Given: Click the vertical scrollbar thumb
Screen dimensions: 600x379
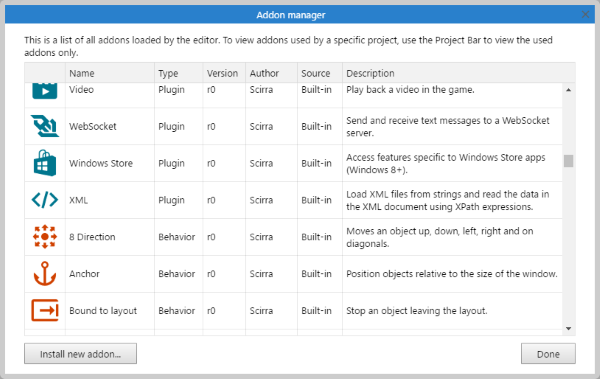Looking at the screenshot, I should coord(569,161).
